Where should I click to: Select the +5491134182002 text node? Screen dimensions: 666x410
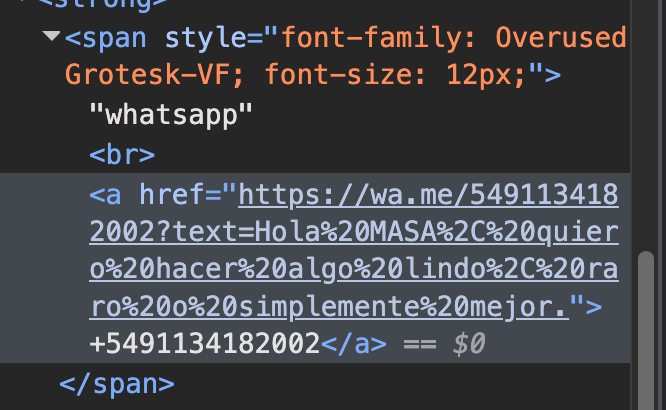click(x=204, y=344)
